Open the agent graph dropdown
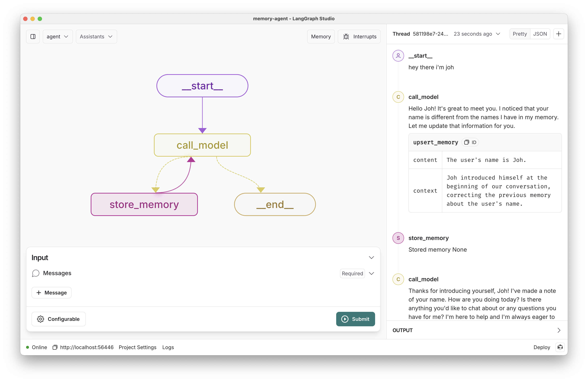588x382 pixels. [x=58, y=37]
